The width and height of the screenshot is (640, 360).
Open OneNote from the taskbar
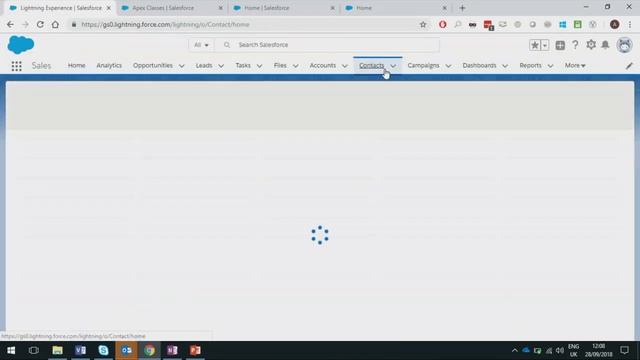172,350
